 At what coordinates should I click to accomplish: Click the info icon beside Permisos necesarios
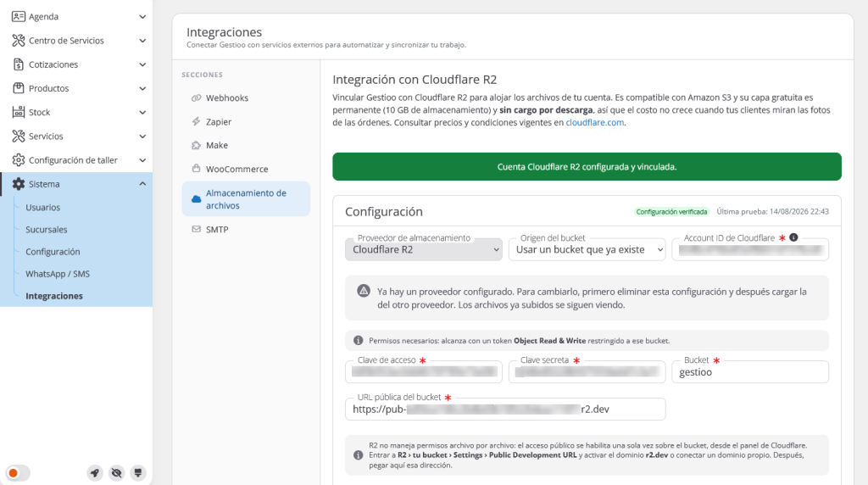click(x=359, y=341)
